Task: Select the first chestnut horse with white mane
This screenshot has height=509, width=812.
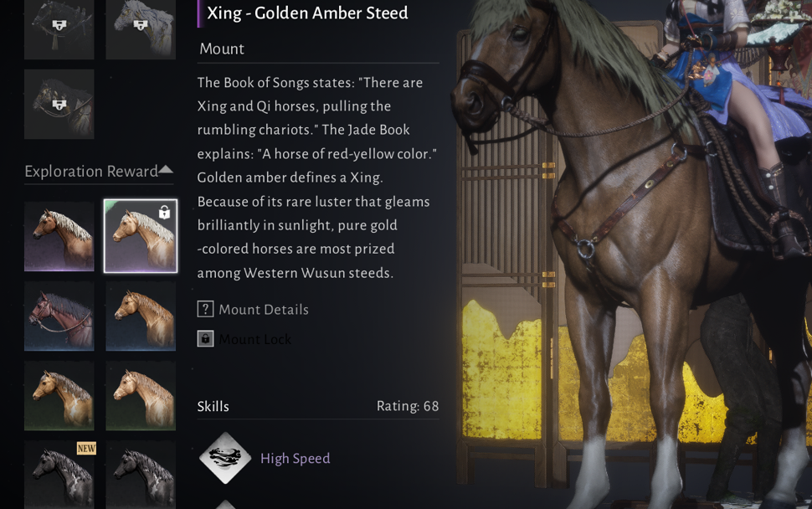Action: tap(59, 236)
